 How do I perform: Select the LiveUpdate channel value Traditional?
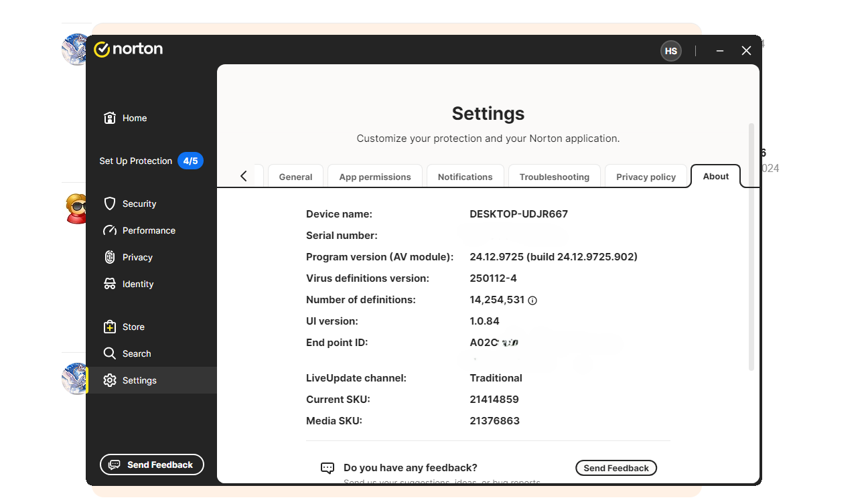pos(496,378)
